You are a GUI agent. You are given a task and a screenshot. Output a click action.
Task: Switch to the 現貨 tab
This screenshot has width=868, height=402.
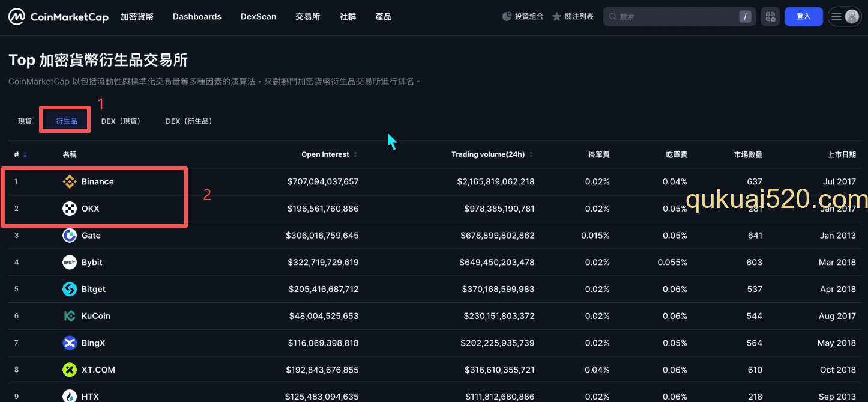(x=25, y=121)
